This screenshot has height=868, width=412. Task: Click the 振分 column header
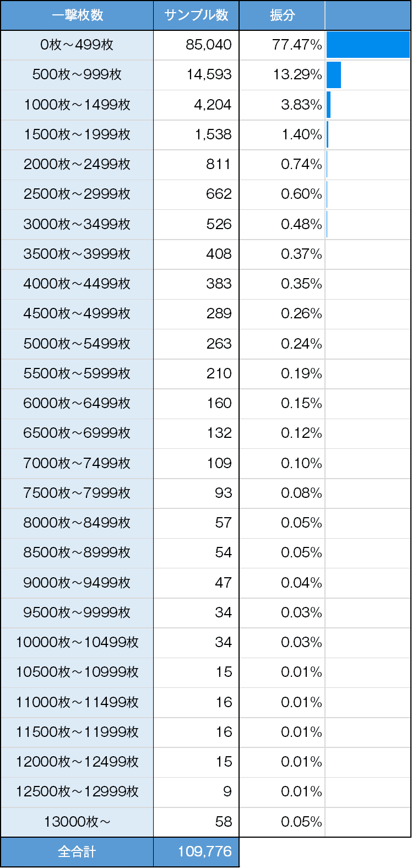[282, 15]
